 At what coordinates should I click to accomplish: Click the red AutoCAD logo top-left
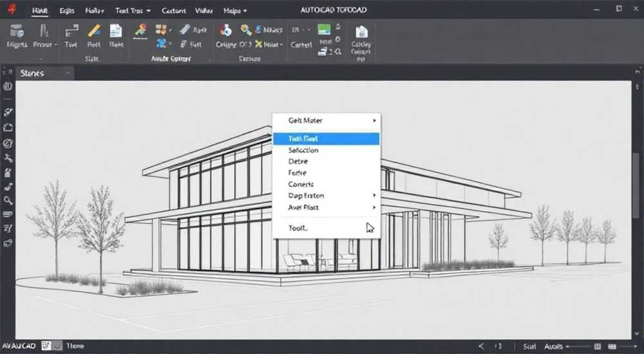coord(12,9)
